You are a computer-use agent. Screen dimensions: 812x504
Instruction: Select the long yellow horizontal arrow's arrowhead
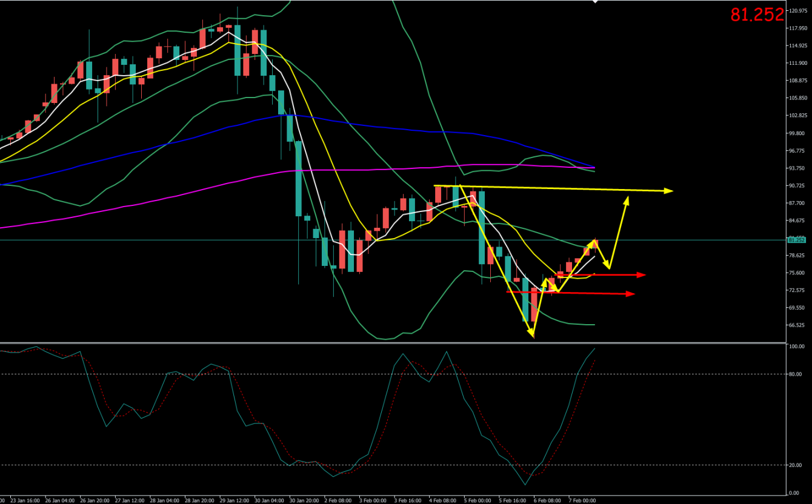click(x=668, y=191)
